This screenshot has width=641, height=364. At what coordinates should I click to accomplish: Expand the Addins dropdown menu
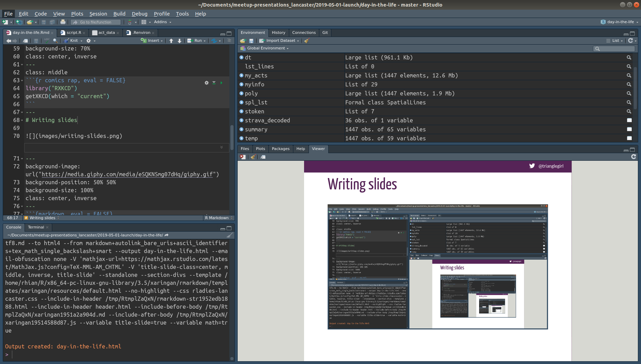click(162, 22)
